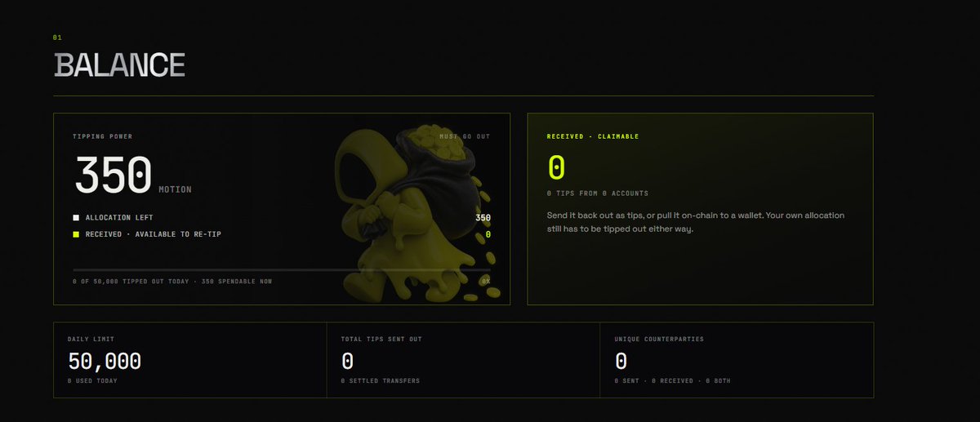Click the 'MUST GO OUT' label
This screenshot has width=980, height=422.
coord(465,136)
